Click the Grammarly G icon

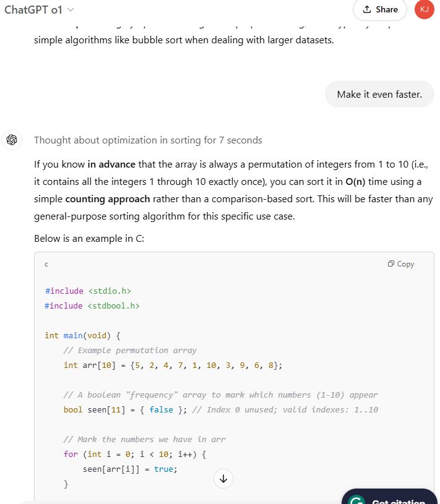pyautogui.click(x=355, y=500)
